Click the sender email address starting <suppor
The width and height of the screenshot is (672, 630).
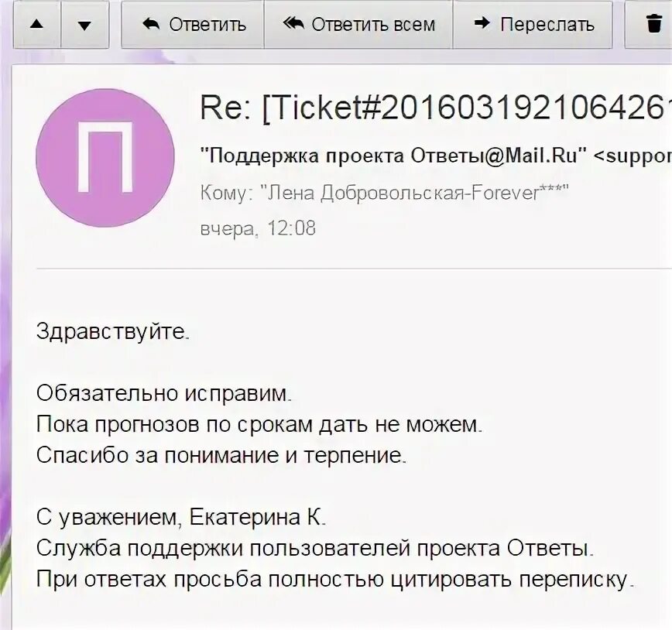(633, 155)
